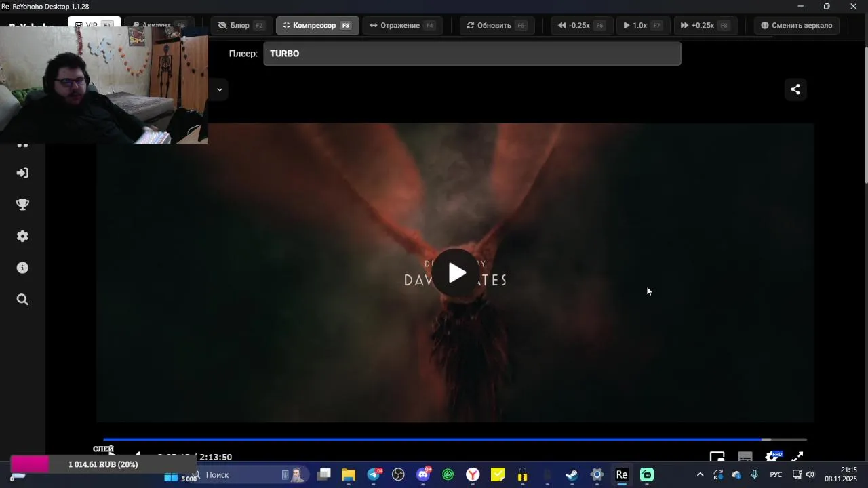The width and height of the screenshot is (868, 488).
Task: Open the sidebar settings gear
Action: [x=22, y=236]
